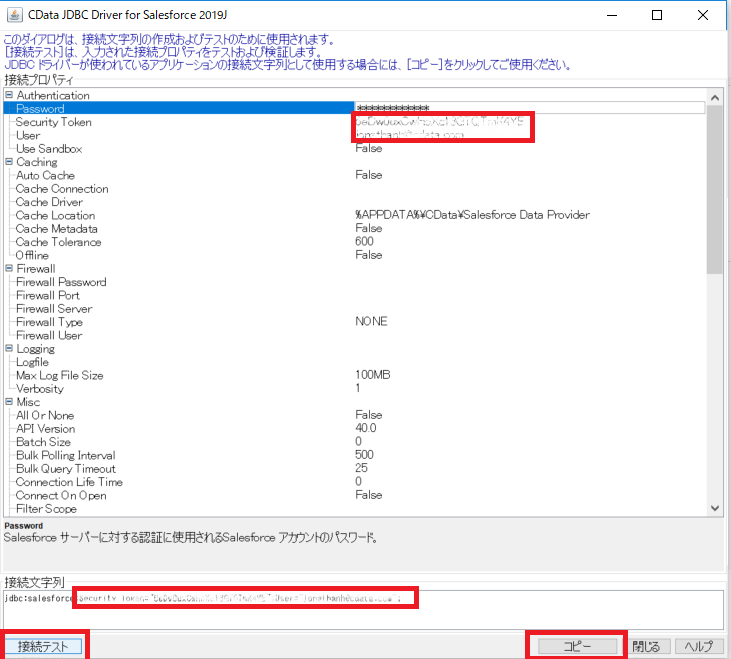This screenshot has height=659, width=731.
Task: Select the Verbosity property
Action: 40,389
